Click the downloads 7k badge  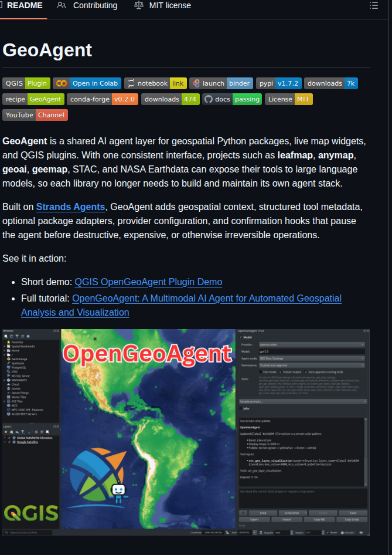(x=331, y=83)
